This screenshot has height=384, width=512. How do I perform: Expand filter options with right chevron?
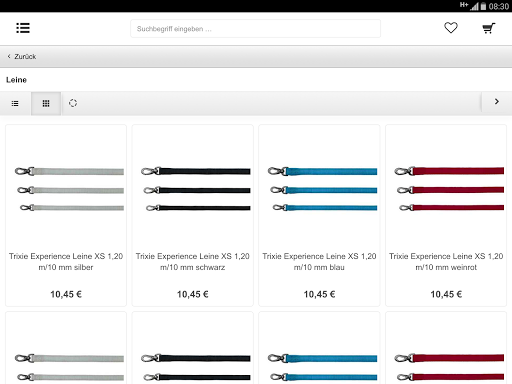(497, 102)
